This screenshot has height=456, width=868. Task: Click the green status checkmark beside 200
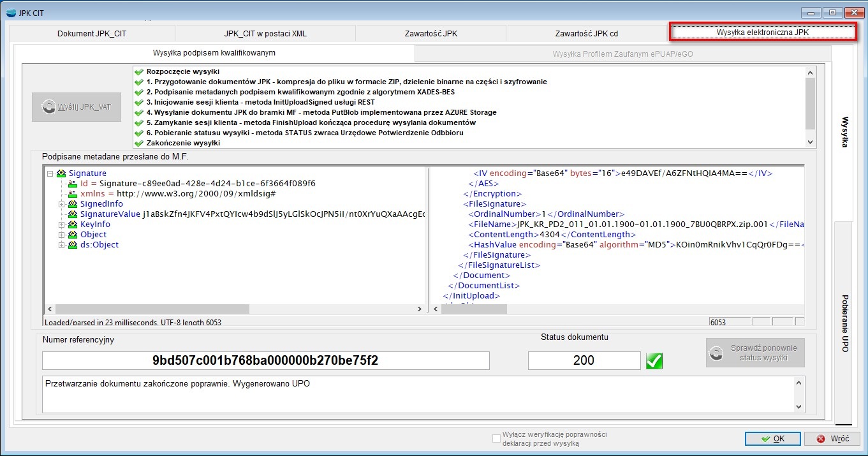(654, 361)
